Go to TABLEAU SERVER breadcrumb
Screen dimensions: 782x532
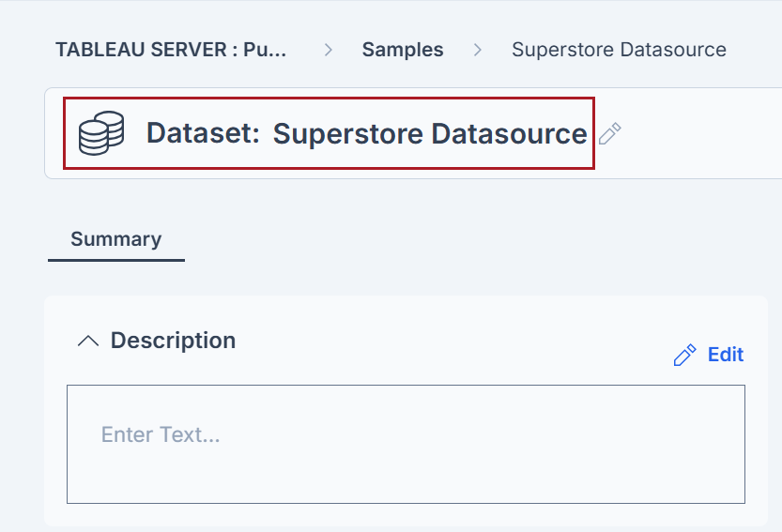(171, 50)
